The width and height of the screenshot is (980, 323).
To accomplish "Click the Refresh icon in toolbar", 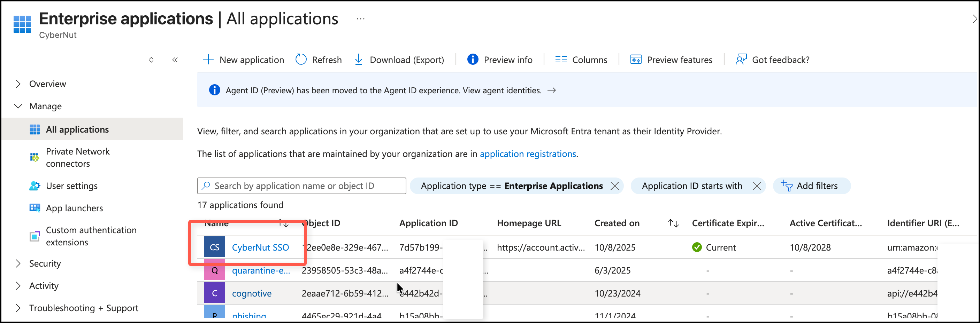I will 301,60.
